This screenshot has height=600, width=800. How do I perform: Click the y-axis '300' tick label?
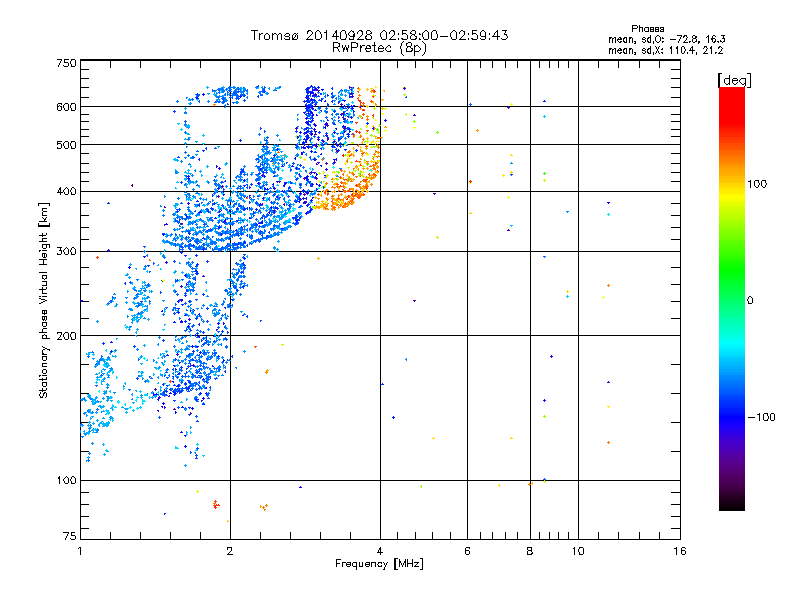66,252
